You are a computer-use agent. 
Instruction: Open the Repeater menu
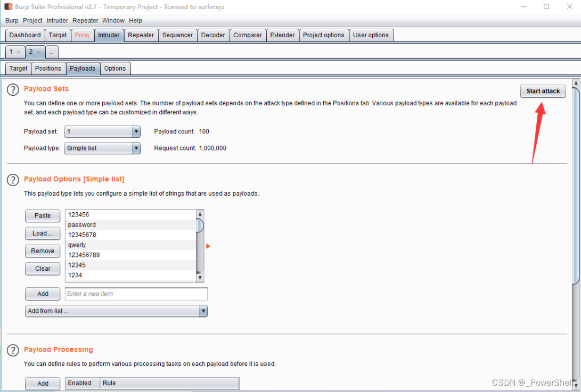pyautogui.click(x=85, y=20)
